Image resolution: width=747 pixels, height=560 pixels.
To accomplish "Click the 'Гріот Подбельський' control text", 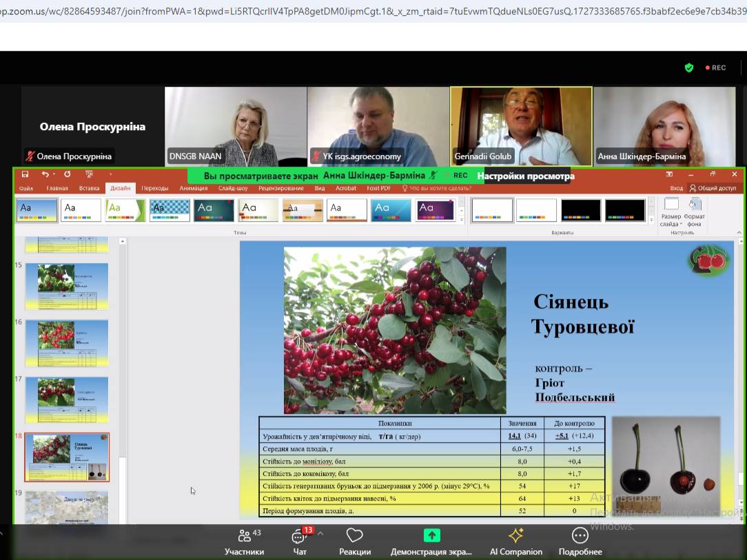I will point(575,390).
